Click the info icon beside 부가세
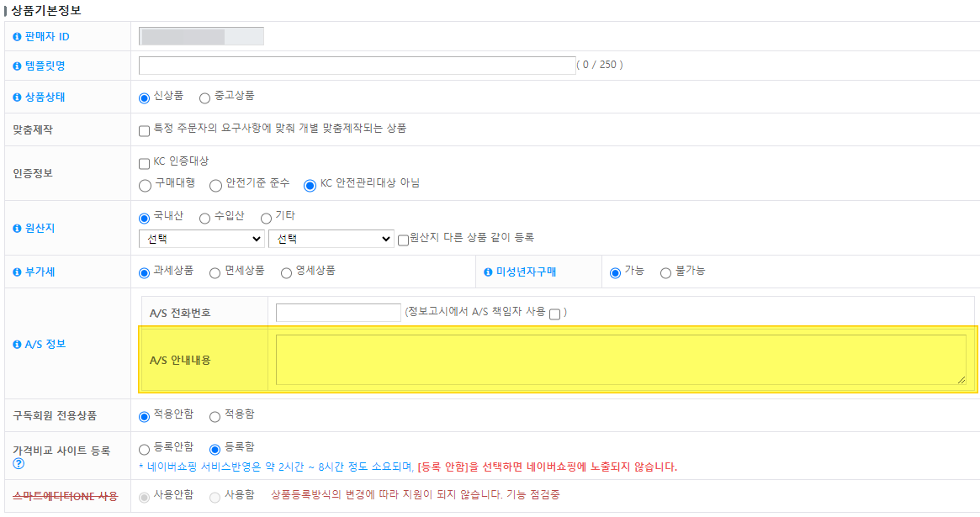 (x=18, y=272)
